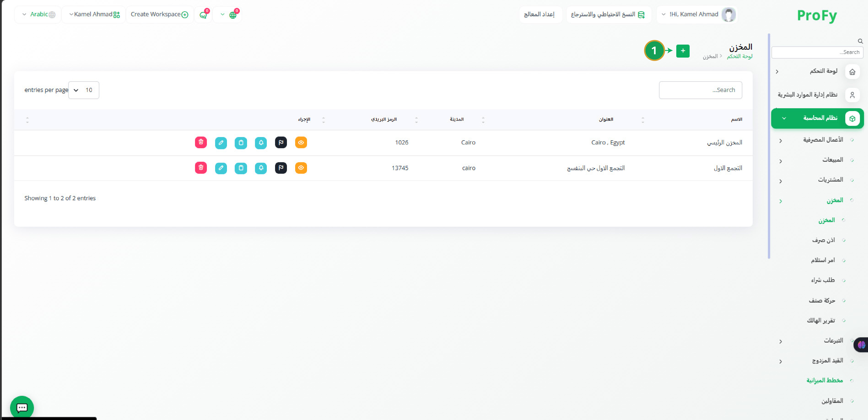
Task: Expand the لوحة التحكم sidebar item
Action: (x=777, y=71)
